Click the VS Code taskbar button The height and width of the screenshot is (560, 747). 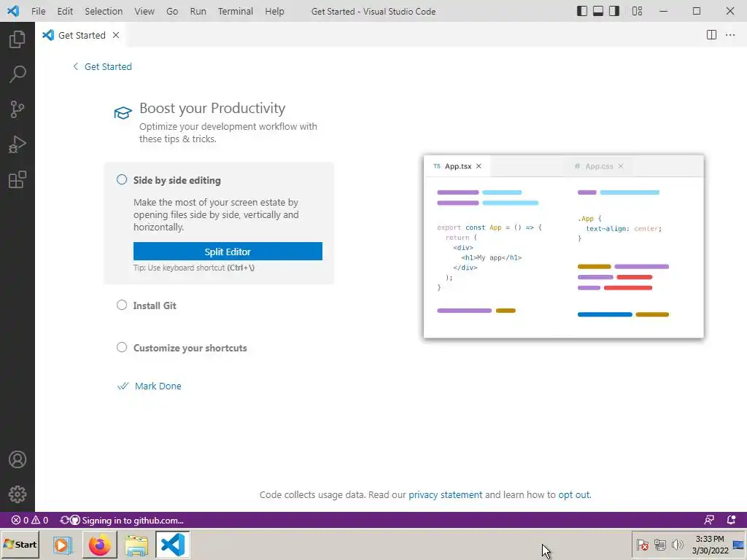172,544
